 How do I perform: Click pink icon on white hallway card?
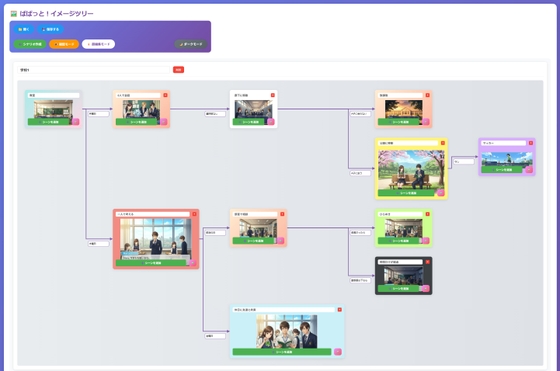tap(271, 122)
